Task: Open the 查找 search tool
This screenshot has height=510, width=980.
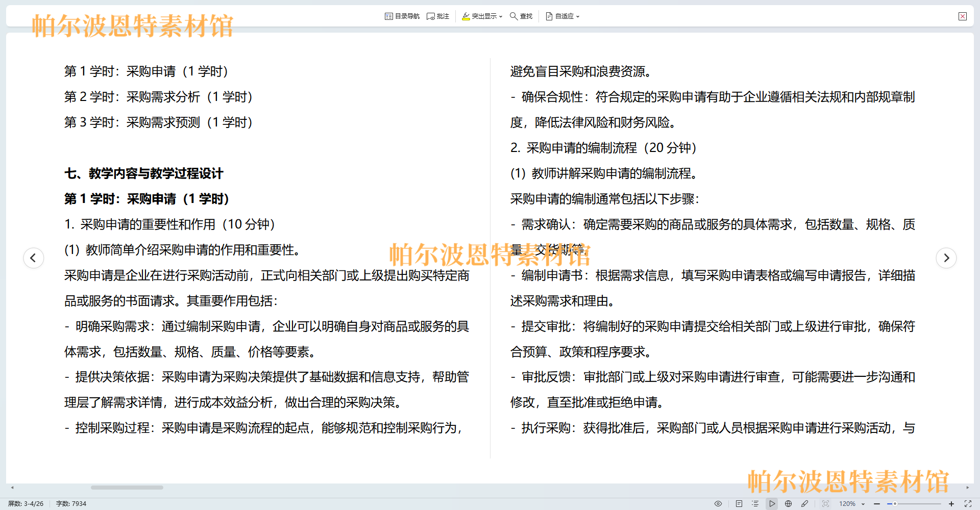Action: [521, 16]
